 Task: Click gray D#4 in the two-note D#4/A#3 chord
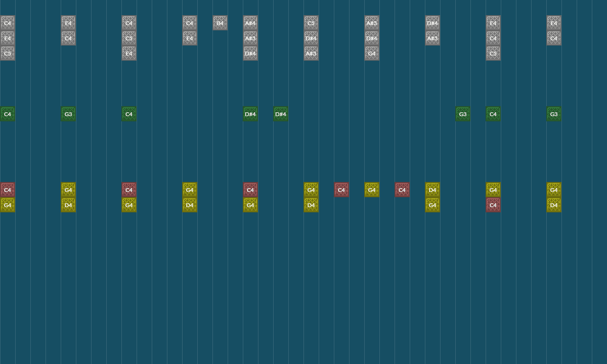tap(432, 23)
